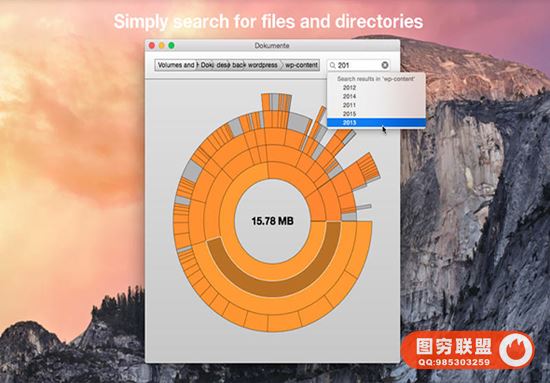Zoom the window with the green button

pyautogui.click(x=172, y=45)
